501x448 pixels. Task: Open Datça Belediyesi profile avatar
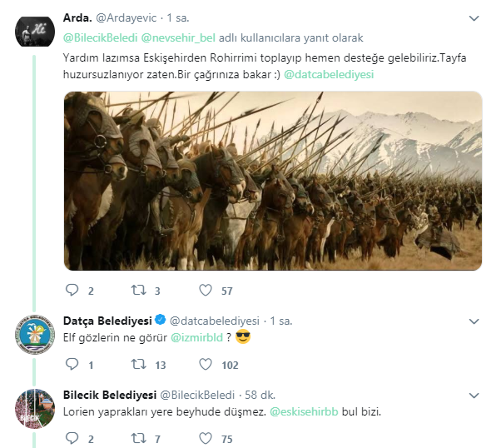[35, 334]
